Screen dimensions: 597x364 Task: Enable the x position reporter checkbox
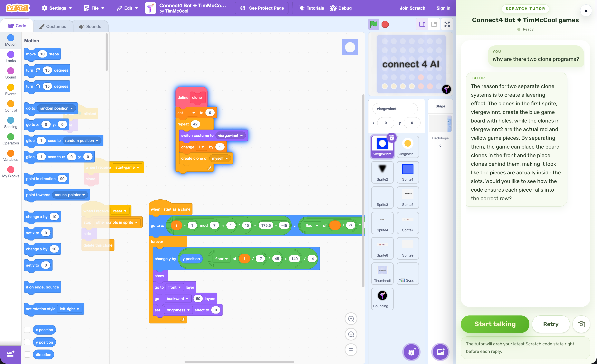[x=27, y=330]
